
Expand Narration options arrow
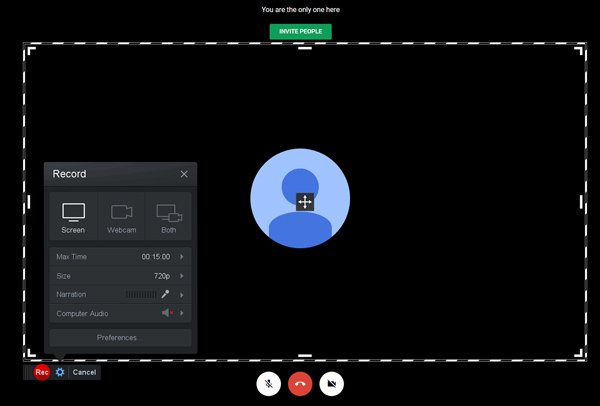(182, 295)
